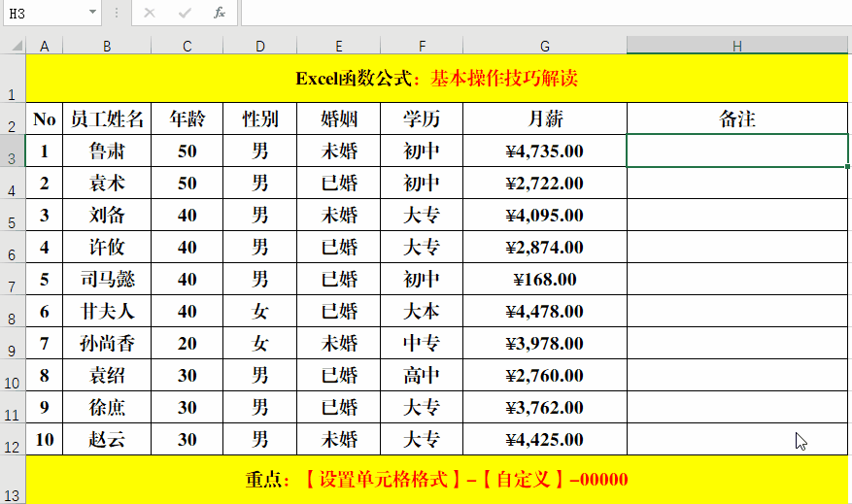The image size is (852, 504).
Task: Click the title cell 'Excel函数公式'
Action: 437,79
